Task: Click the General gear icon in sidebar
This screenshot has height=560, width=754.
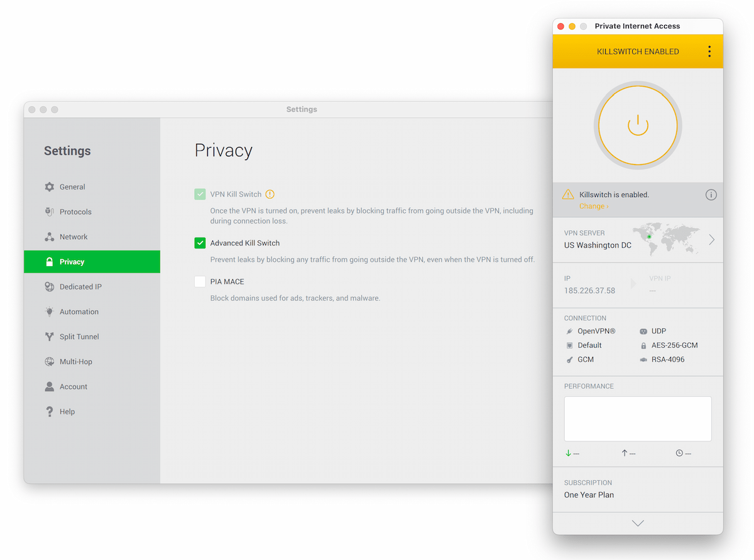Action: tap(50, 187)
